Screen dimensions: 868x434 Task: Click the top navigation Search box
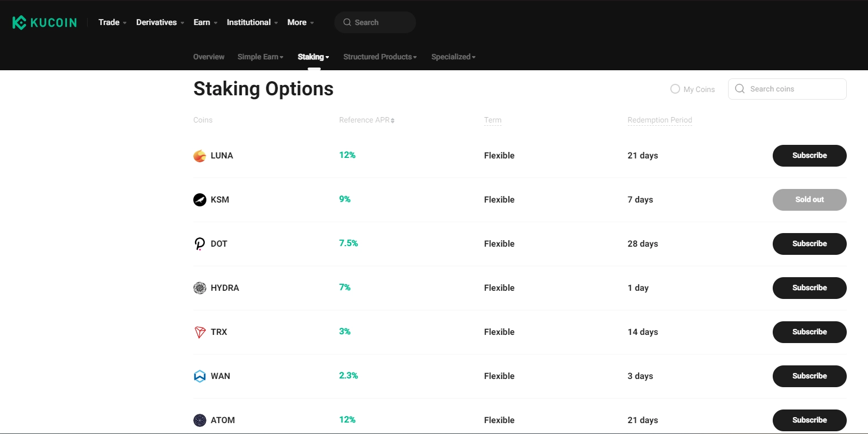(x=376, y=22)
